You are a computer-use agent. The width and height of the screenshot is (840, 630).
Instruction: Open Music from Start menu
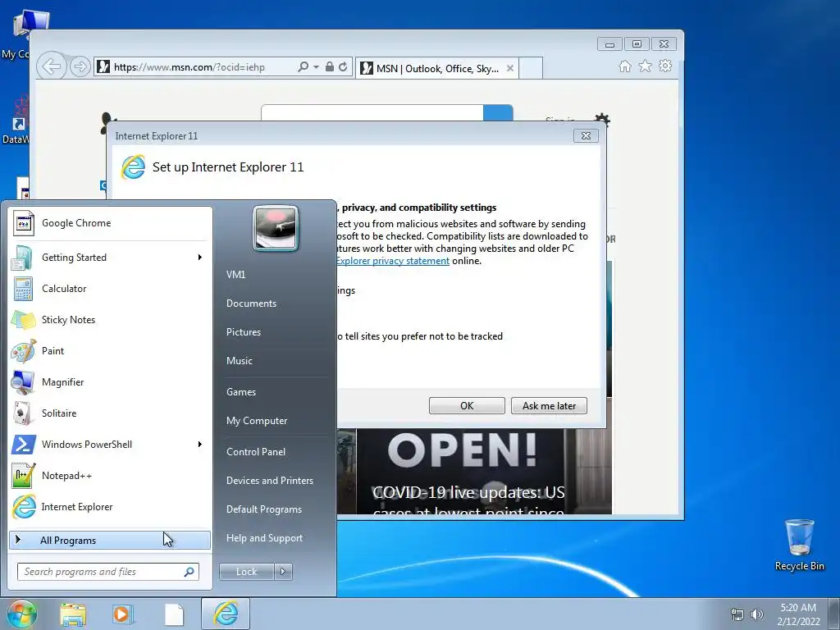click(239, 361)
